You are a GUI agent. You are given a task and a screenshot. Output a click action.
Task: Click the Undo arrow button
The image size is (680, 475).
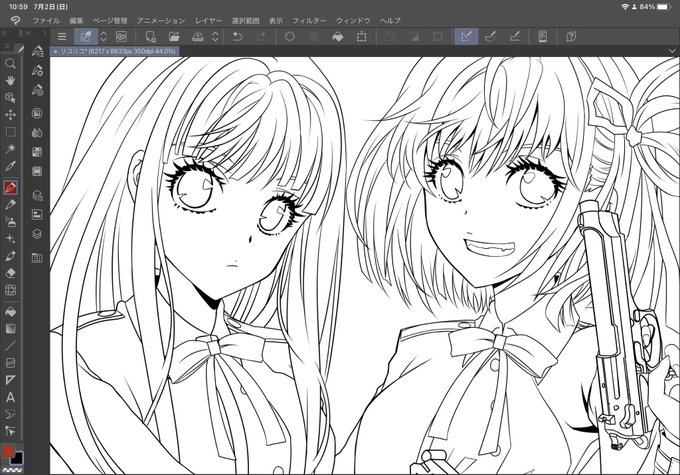click(237, 37)
